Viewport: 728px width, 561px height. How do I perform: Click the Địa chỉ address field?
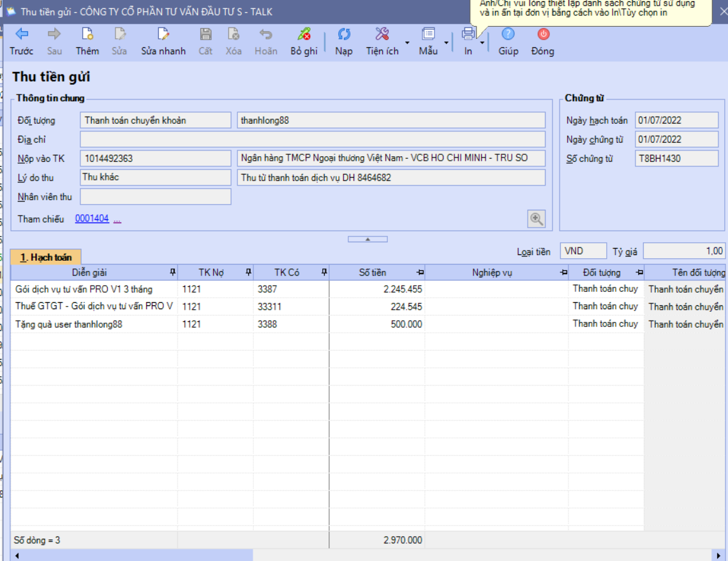[x=313, y=139]
